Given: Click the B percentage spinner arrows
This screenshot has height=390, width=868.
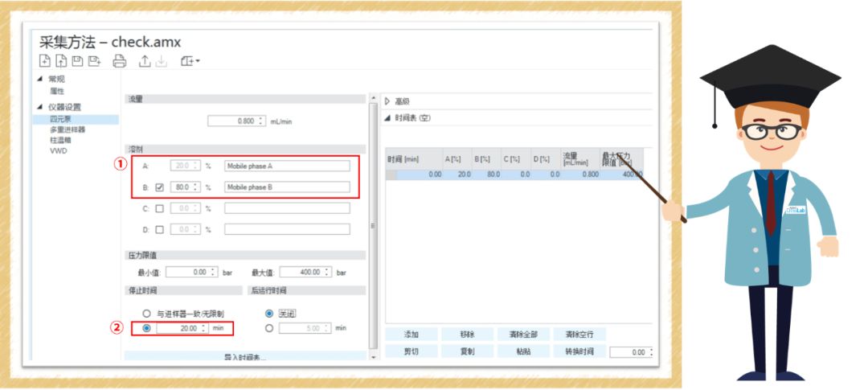Looking at the screenshot, I should [197, 188].
